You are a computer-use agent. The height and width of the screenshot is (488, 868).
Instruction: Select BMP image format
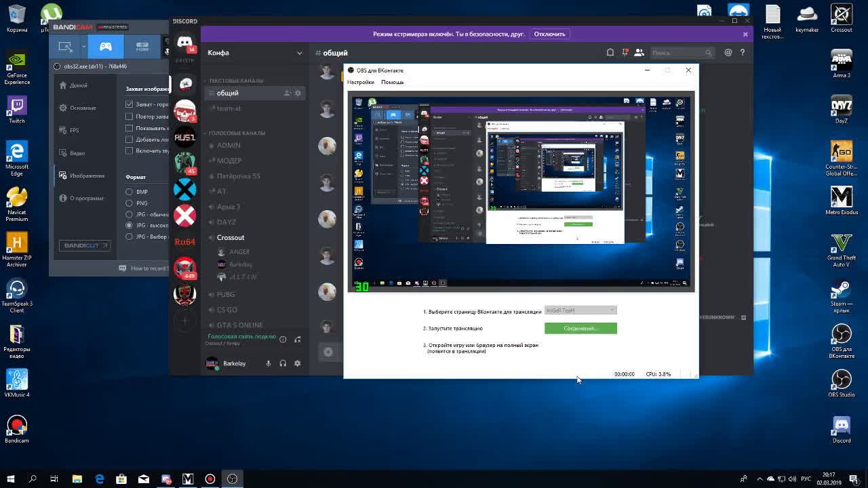(129, 192)
